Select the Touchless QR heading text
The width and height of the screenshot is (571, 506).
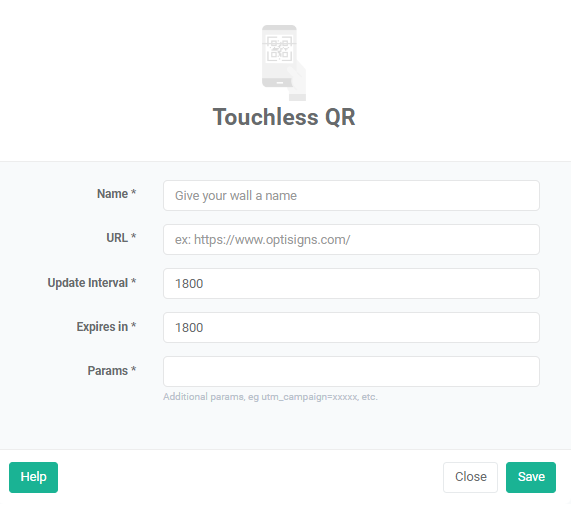tap(284, 117)
